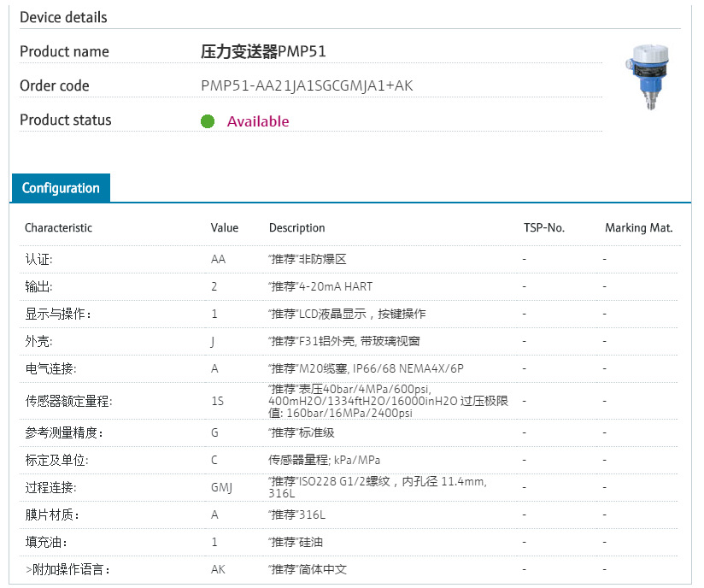Click value A in 膜片材质 row
The width and height of the screenshot is (704, 588).
point(214,514)
